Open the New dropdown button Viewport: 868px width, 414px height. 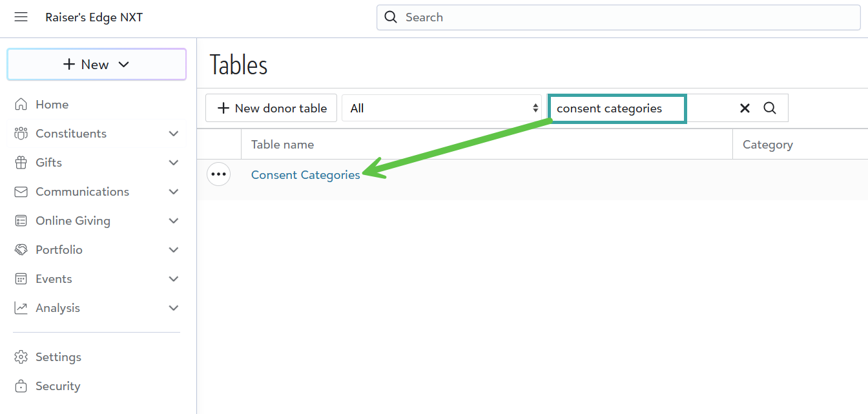pyautogui.click(x=96, y=65)
